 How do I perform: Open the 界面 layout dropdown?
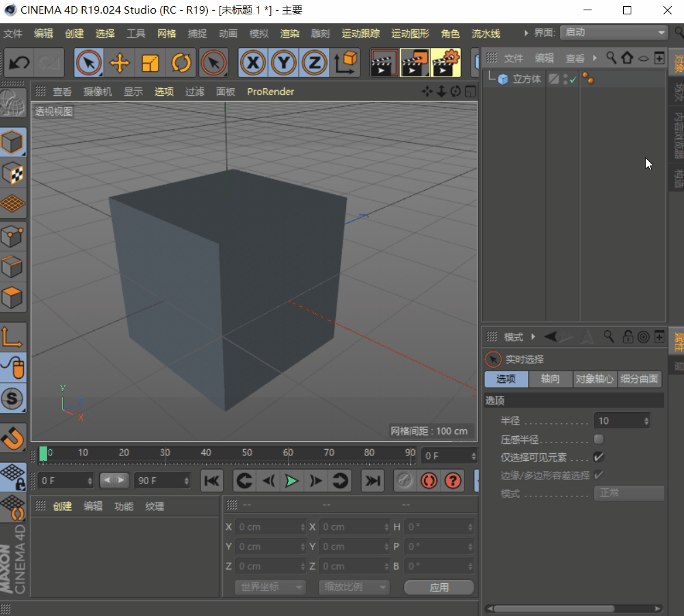(614, 32)
